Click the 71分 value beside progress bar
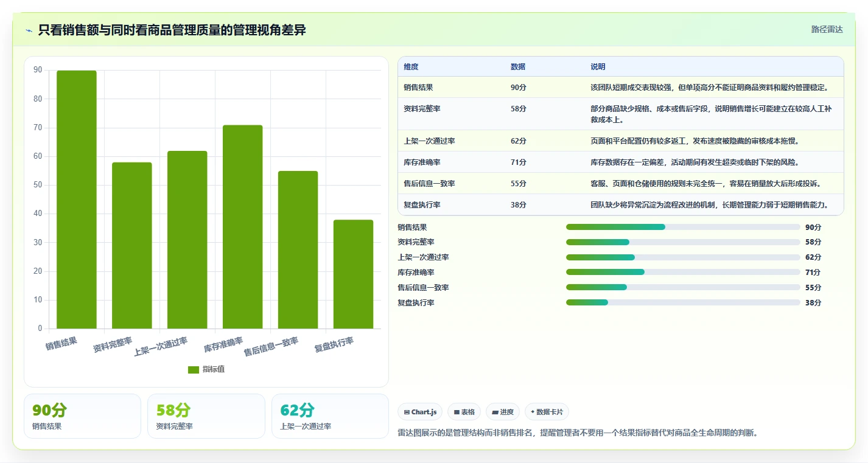 pyautogui.click(x=813, y=273)
